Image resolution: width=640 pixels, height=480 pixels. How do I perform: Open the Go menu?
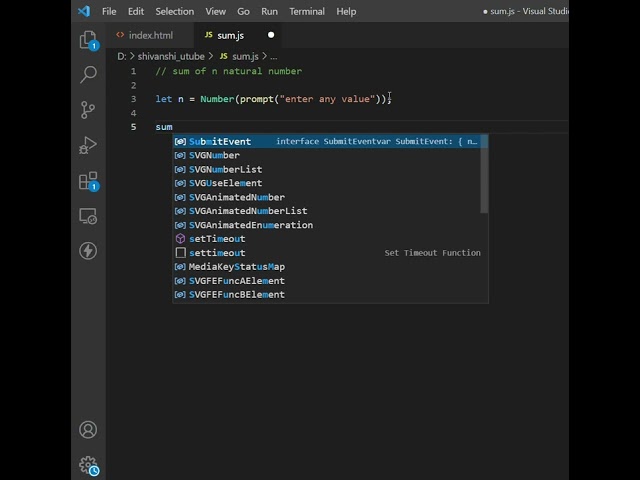[243, 11]
